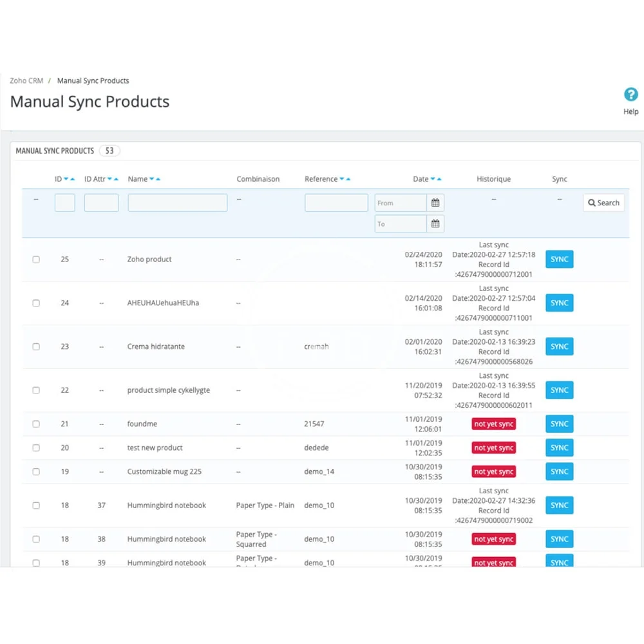Open Zoho CRM breadcrumb link
Viewport: 644px width, 644px height.
(x=26, y=80)
